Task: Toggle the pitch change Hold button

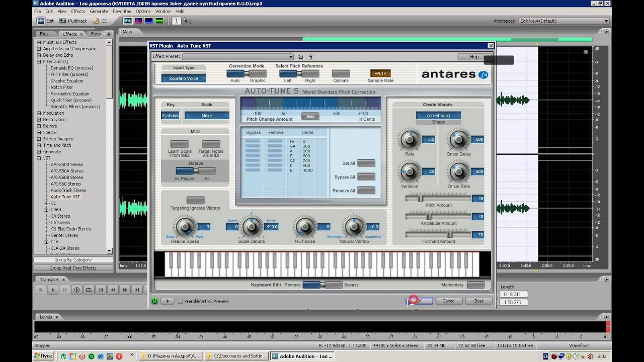Action: 310,116
